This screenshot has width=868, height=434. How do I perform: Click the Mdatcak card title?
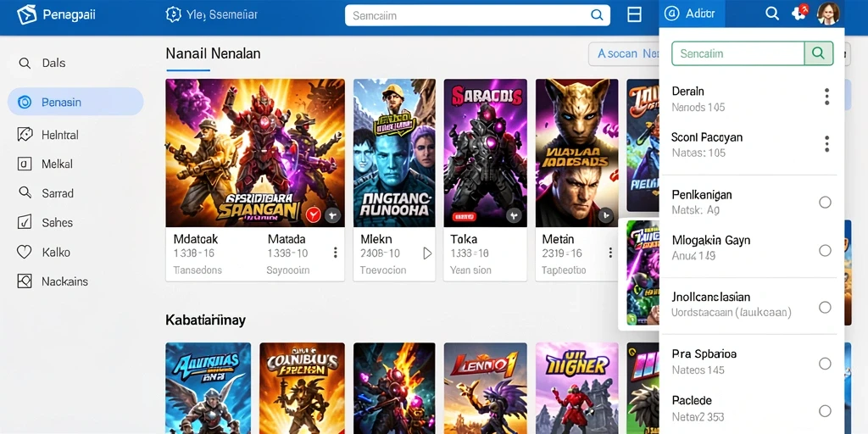196,239
